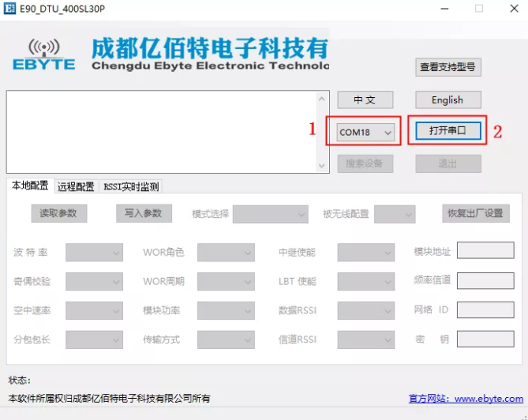Viewport: 528px width, 420px height.
Task: Click the 恢复出厂设置 button
Action: tap(475, 213)
